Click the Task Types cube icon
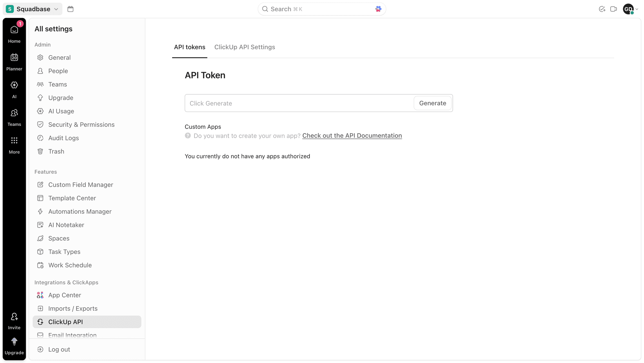Image resolution: width=644 pixels, height=363 pixels. point(40,252)
